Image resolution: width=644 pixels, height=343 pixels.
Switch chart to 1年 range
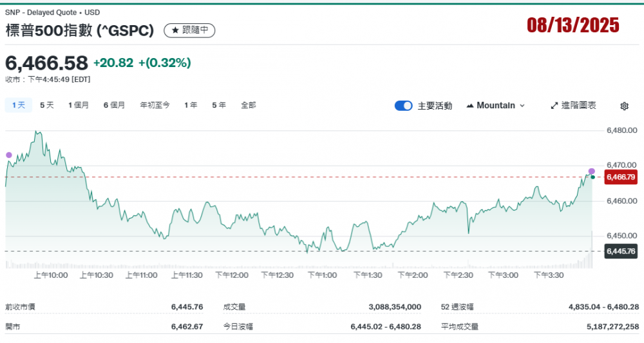coord(191,105)
